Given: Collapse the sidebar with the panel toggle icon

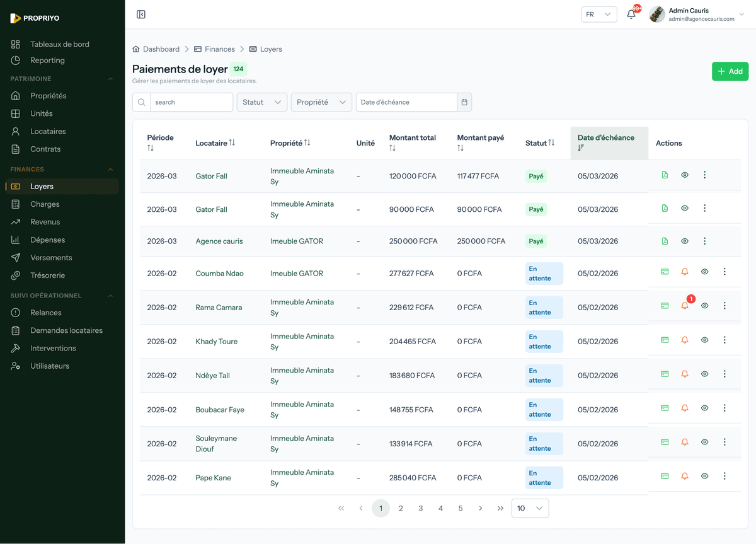Looking at the screenshot, I should click(x=141, y=14).
